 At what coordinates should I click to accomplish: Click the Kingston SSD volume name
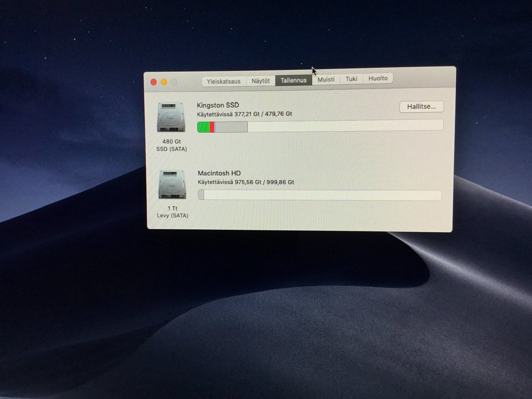click(218, 105)
